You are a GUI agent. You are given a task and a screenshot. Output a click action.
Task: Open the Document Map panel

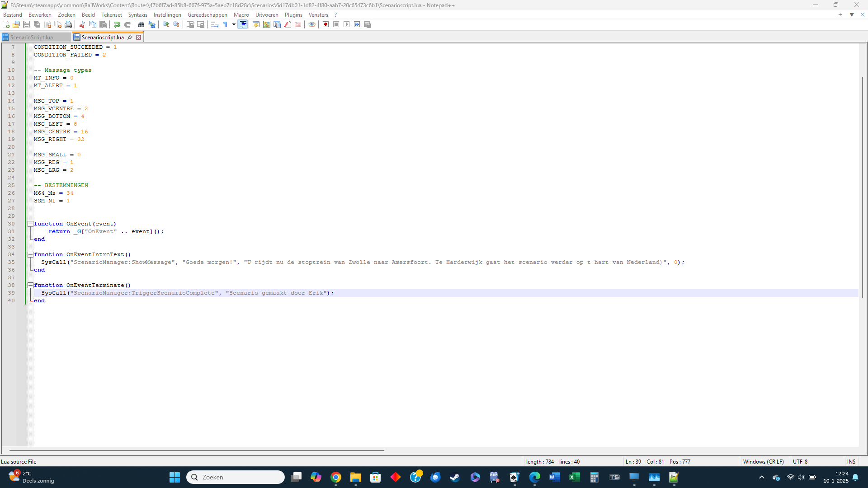(x=267, y=24)
